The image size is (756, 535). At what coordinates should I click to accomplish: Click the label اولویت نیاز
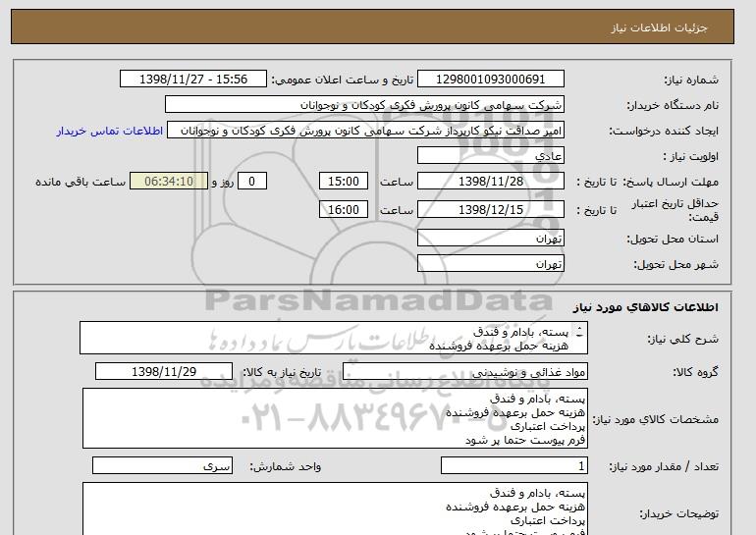point(691,157)
